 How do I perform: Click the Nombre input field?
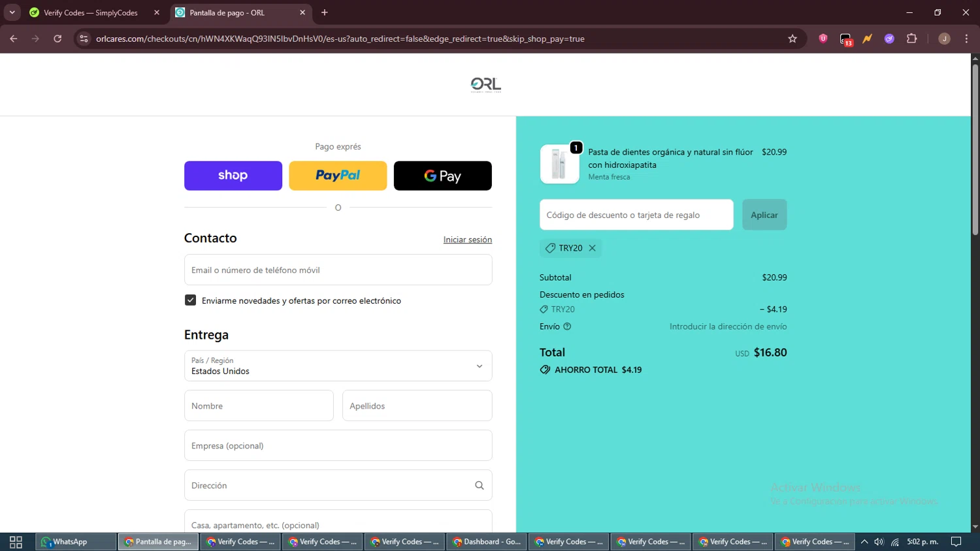point(259,405)
